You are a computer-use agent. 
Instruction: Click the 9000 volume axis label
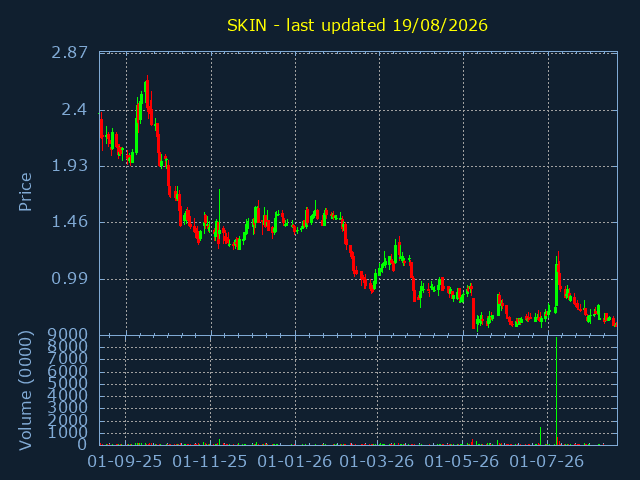click(x=67, y=335)
